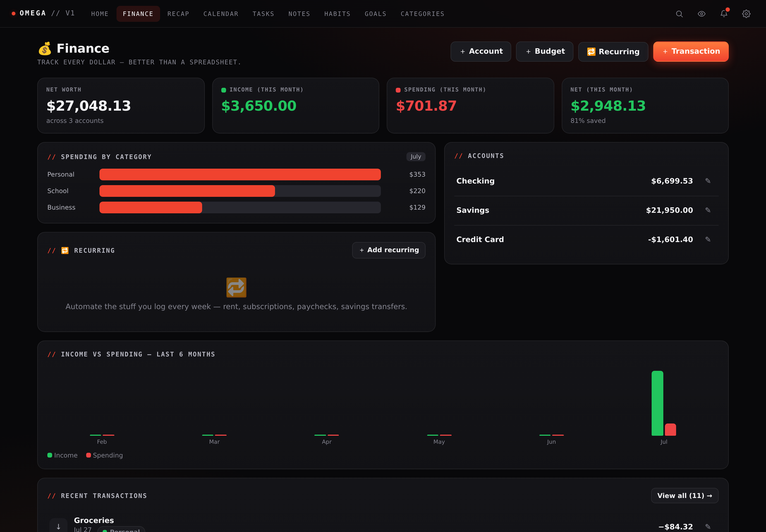
Task: Open View all (11) transactions
Action: [x=685, y=496]
